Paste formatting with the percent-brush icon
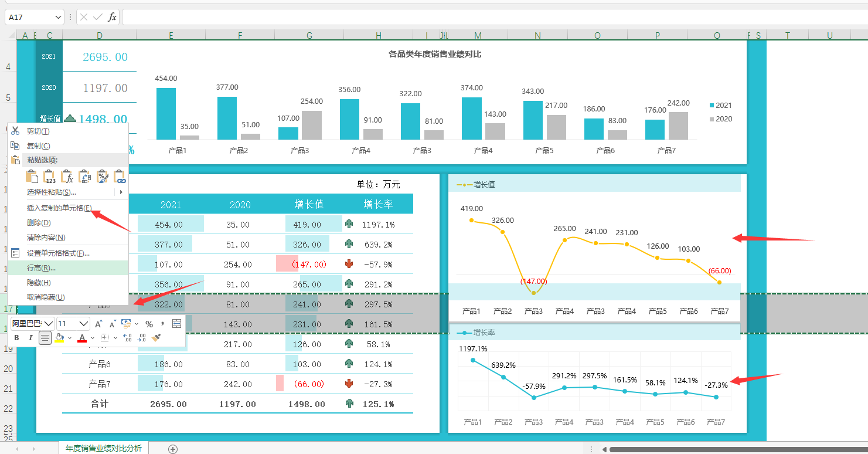The height and width of the screenshot is (454, 868). [x=102, y=177]
